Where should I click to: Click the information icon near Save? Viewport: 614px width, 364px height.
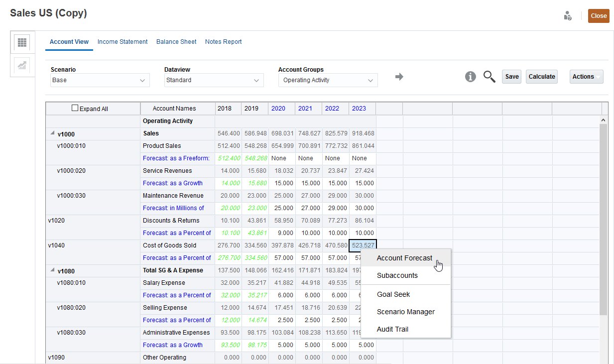coord(470,76)
